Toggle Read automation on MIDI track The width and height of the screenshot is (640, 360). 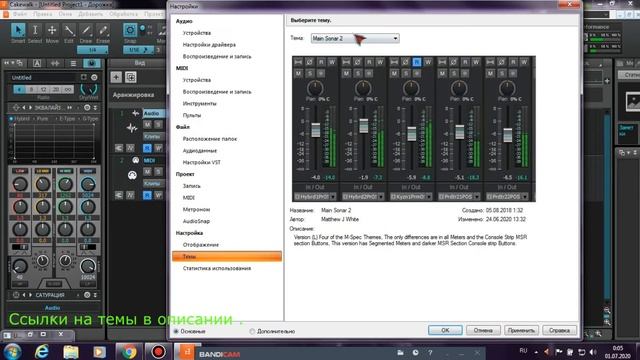tap(147, 196)
